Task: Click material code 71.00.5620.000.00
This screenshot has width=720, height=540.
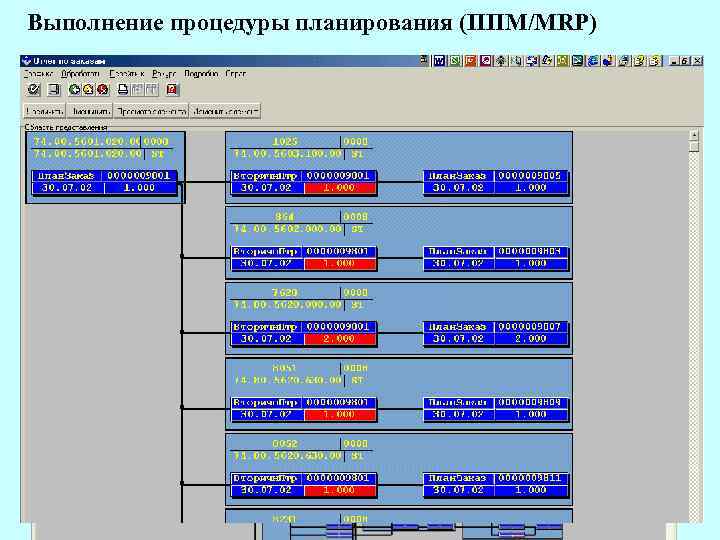Action: coord(287,305)
